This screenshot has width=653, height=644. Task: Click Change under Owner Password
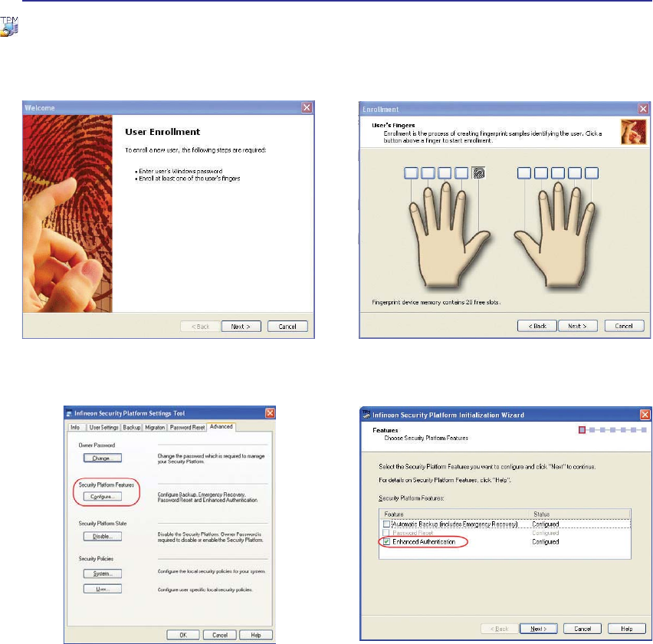[103, 458]
